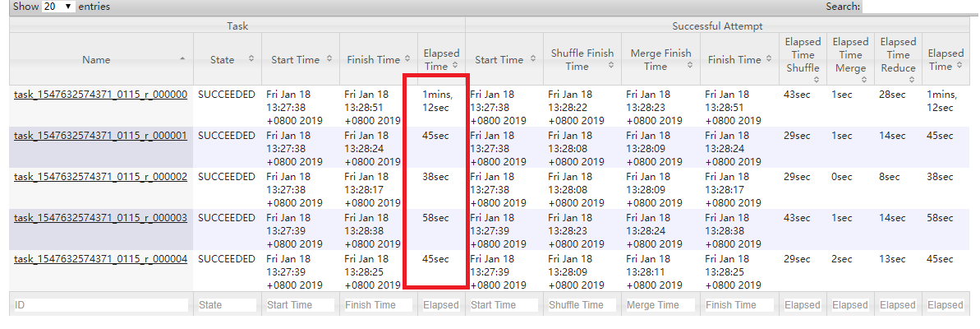Focus the Task Start Time footer filter
The height and width of the screenshot is (329, 980).
point(301,305)
